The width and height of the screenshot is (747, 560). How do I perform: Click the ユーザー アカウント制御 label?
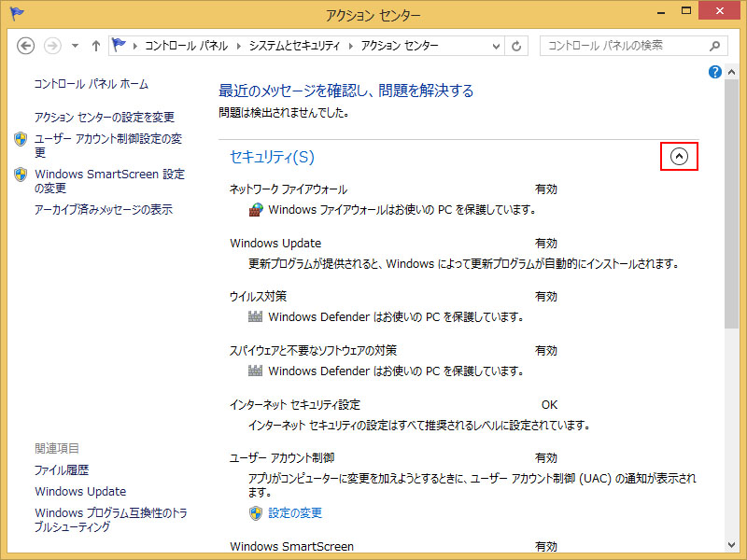(x=282, y=458)
